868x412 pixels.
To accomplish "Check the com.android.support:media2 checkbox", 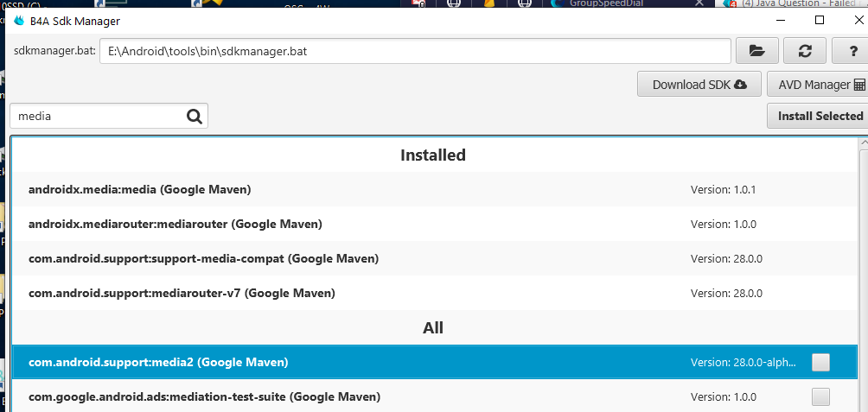I will pyautogui.click(x=820, y=363).
